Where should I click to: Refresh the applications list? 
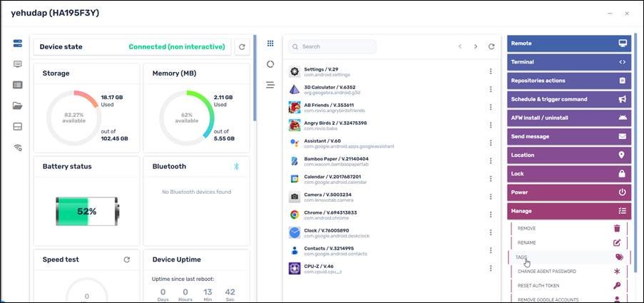coord(491,47)
